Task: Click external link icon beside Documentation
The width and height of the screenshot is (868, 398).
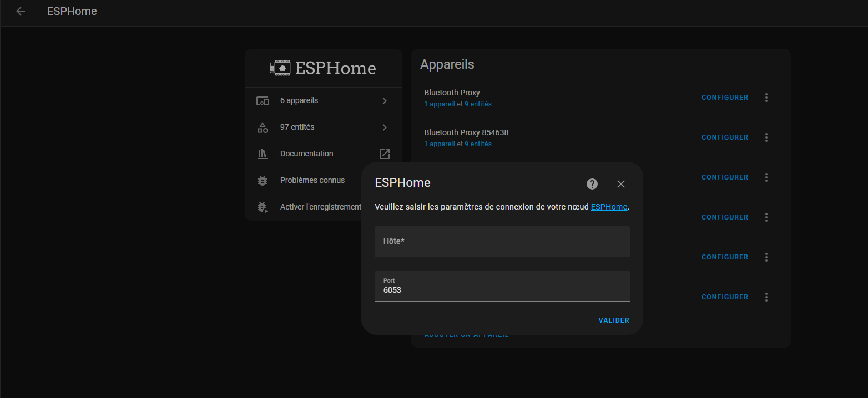Action: (385, 154)
